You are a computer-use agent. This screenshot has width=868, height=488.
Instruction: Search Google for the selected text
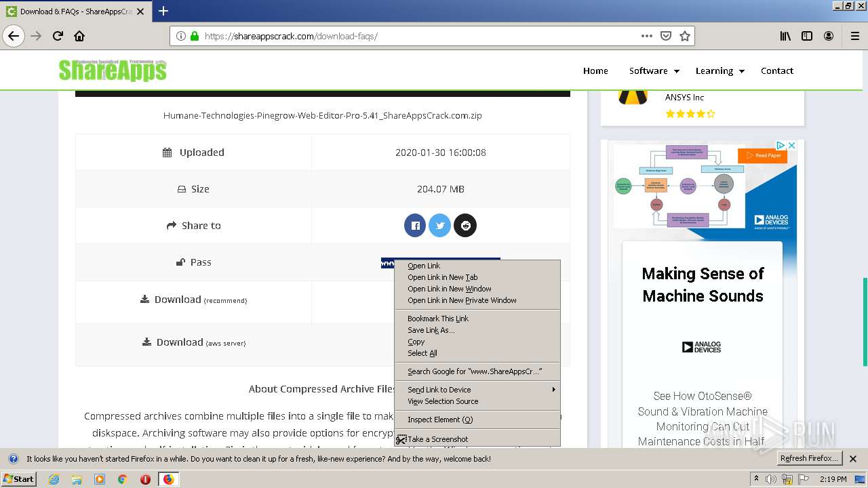coord(477,371)
